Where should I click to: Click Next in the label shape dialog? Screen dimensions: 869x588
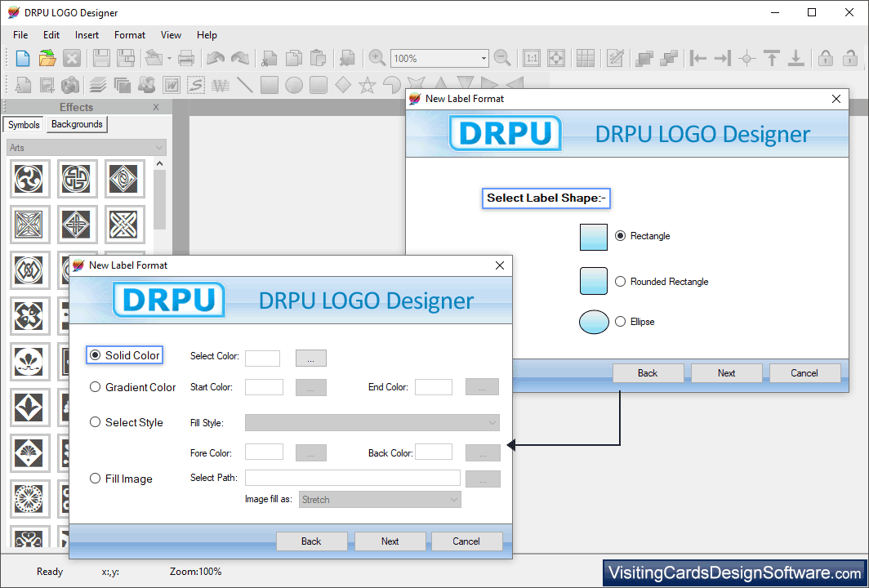[727, 373]
